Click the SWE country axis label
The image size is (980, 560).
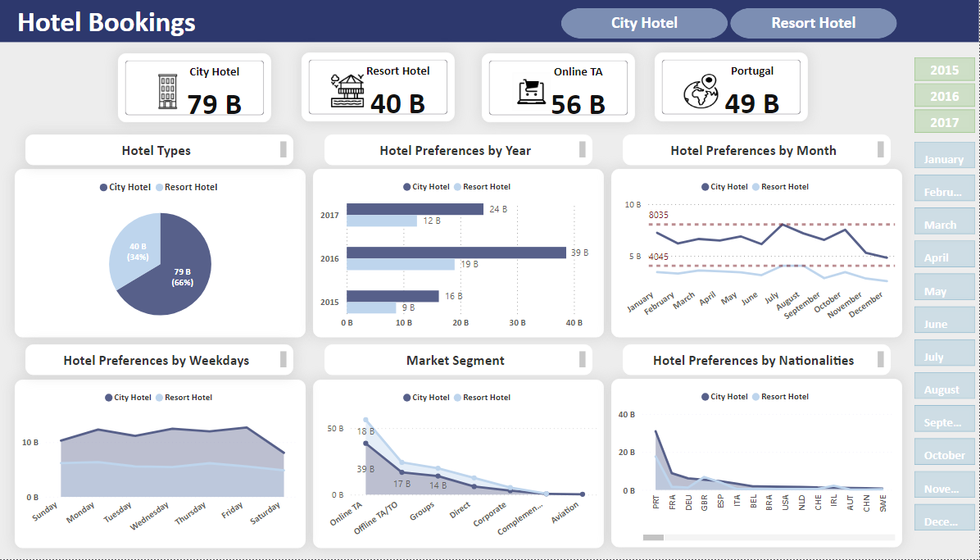pos(883,503)
